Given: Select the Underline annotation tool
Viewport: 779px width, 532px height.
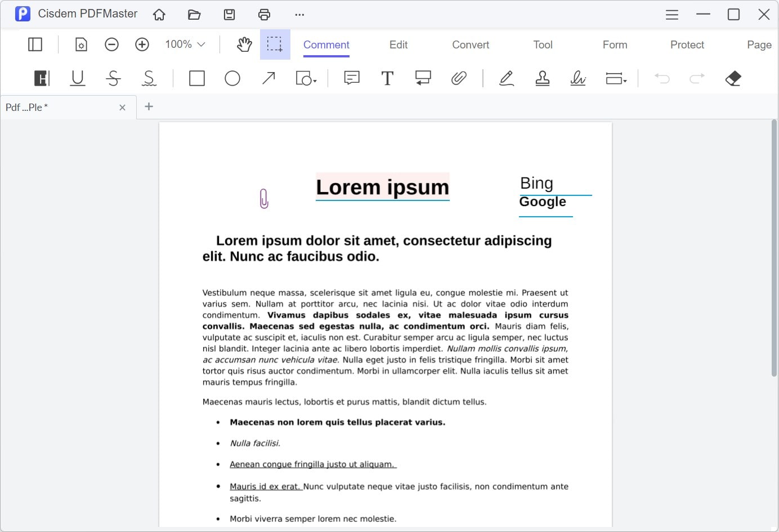Looking at the screenshot, I should pos(78,78).
